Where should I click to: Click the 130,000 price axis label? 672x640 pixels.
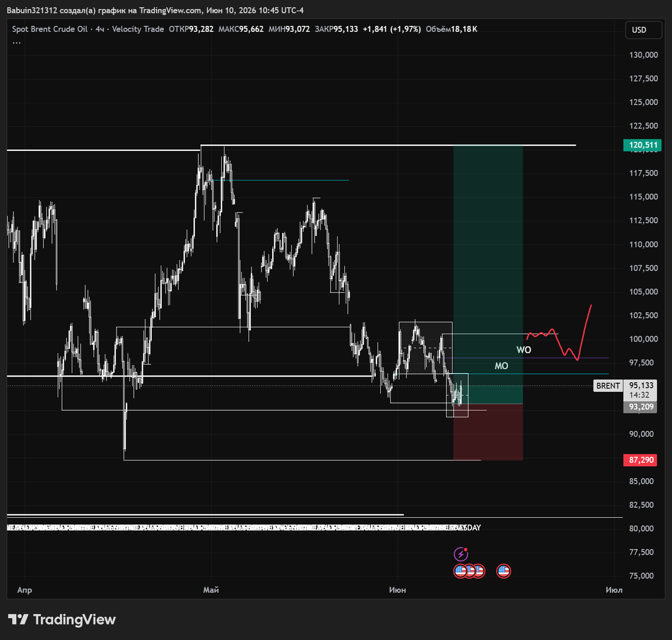coord(643,55)
